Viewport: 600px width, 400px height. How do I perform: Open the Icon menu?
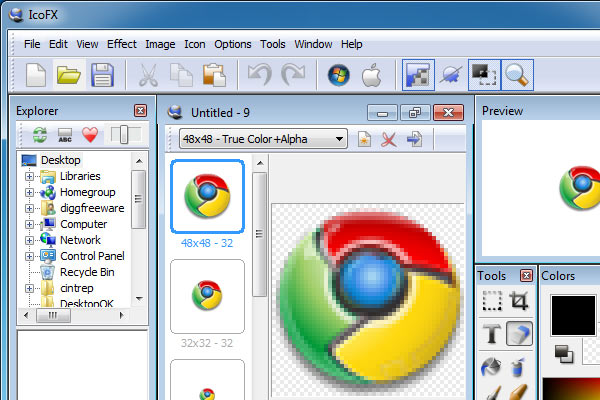coord(195,44)
